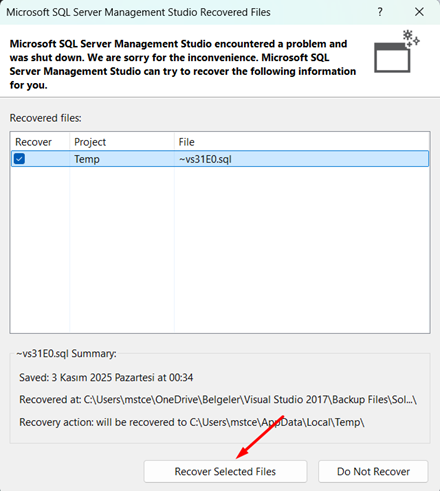This screenshot has width=440, height=491.
Task: Click the saved date summary line
Action: tap(106, 377)
